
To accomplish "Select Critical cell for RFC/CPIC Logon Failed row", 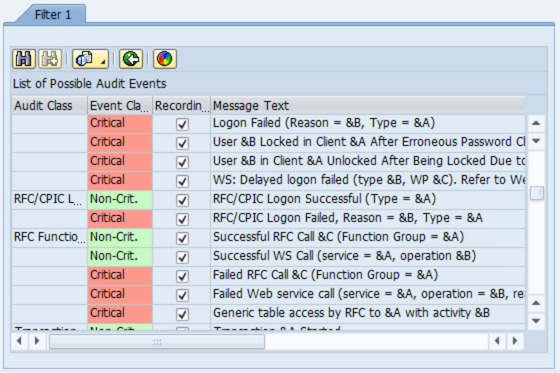I will click(x=120, y=218).
